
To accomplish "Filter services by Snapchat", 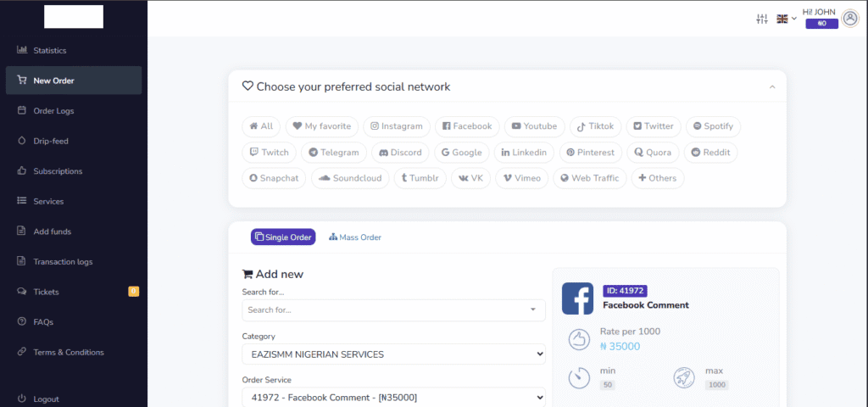I will click(x=274, y=178).
